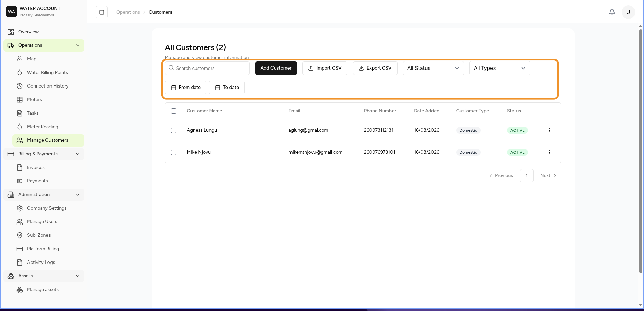The image size is (644, 311).
Task: Collapse the Administration section chevron
Action: 78,195
